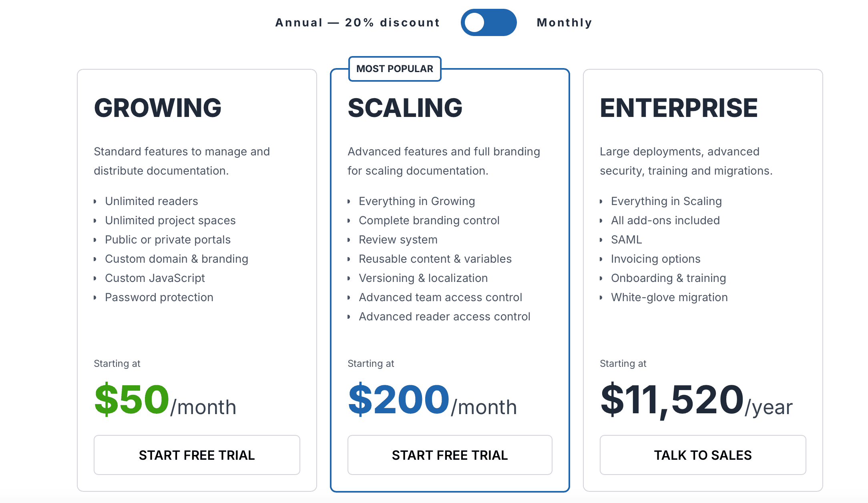The height and width of the screenshot is (503, 868).
Task: Click the ENTERPRISE plan heading
Action: click(x=679, y=108)
